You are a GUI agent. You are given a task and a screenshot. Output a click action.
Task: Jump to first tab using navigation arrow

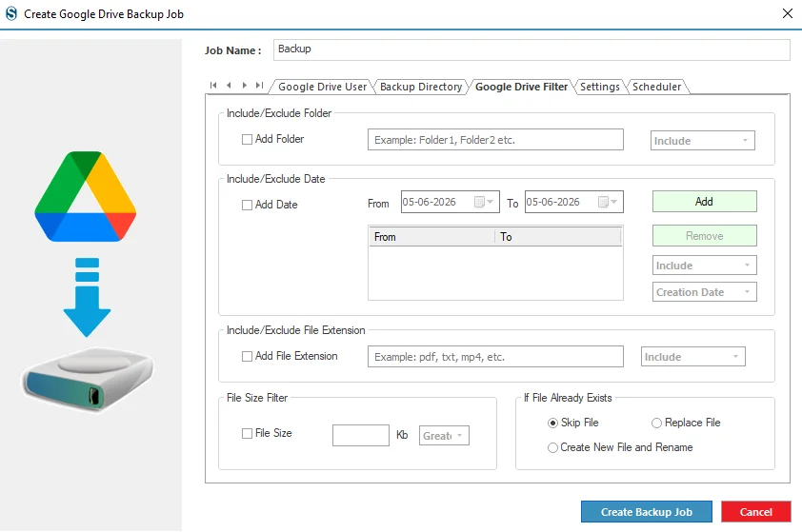click(213, 86)
